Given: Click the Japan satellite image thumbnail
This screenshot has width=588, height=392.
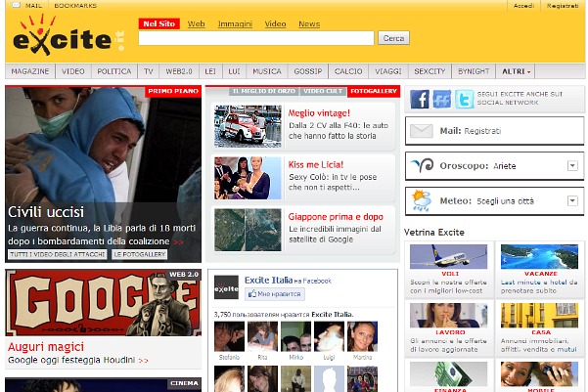Looking at the screenshot, I should pyautogui.click(x=248, y=230).
